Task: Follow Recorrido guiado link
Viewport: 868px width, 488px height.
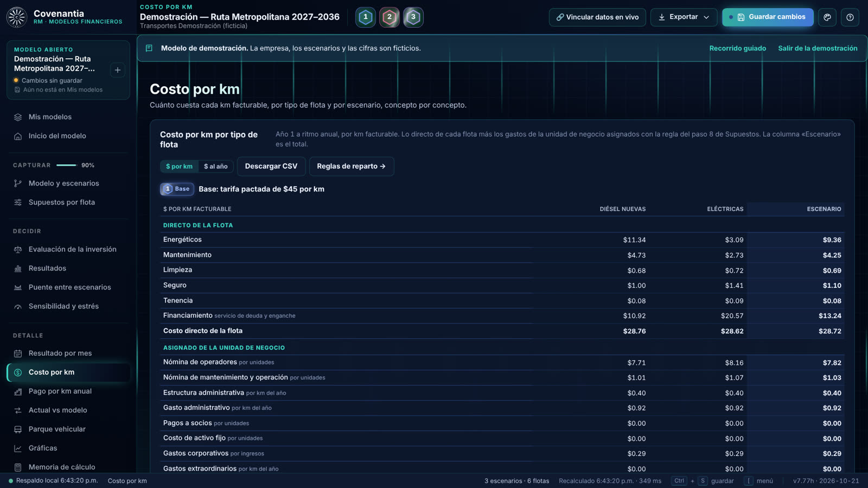Action: (738, 48)
